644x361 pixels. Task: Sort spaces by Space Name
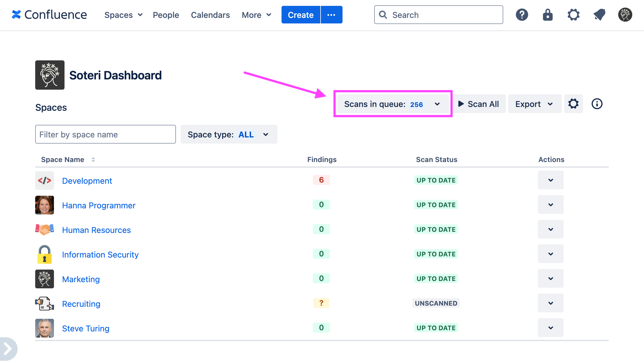pos(93,159)
